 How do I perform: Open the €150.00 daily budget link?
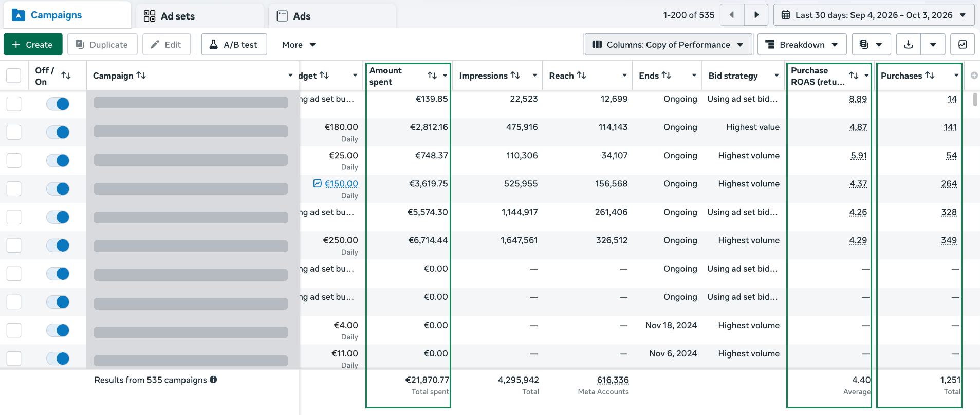click(341, 183)
